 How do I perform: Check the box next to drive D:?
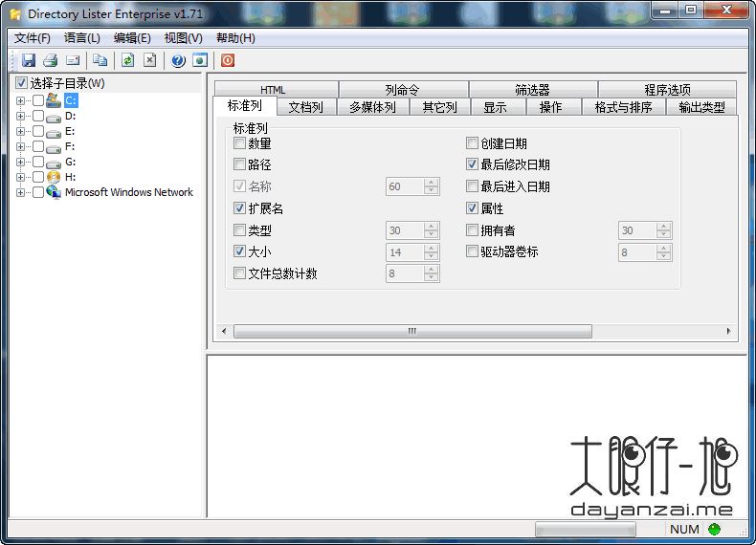pyautogui.click(x=38, y=116)
